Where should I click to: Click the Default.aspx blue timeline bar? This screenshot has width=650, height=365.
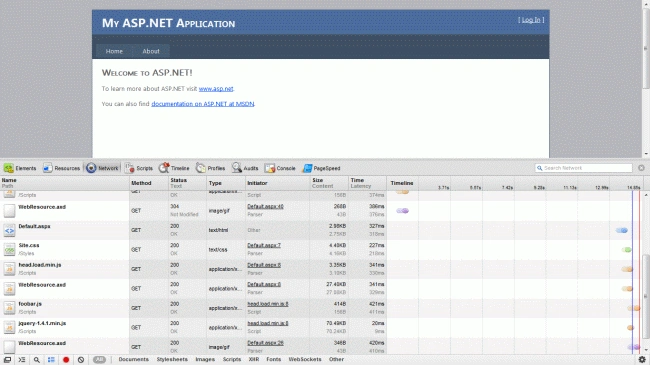[x=621, y=230]
